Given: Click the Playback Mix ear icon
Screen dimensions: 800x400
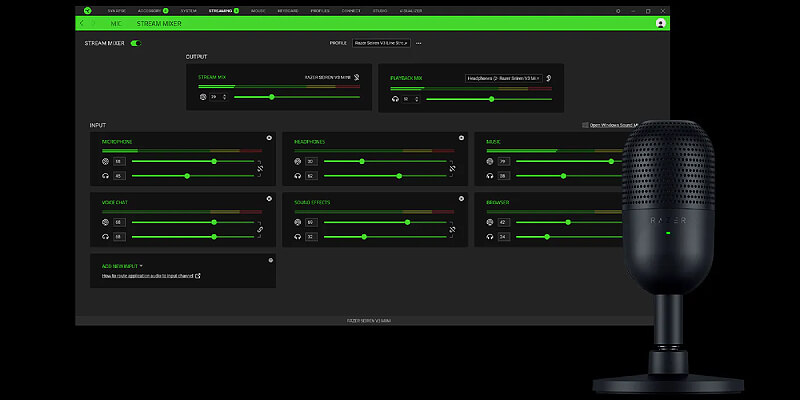Looking at the screenshot, I should pos(548,78).
